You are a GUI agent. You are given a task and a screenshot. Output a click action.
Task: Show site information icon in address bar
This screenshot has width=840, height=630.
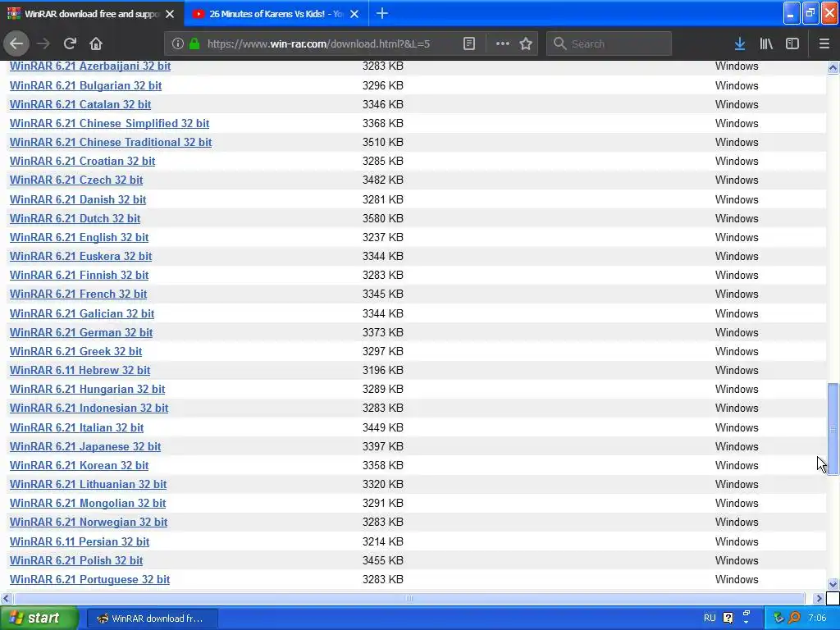coord(178,43)
